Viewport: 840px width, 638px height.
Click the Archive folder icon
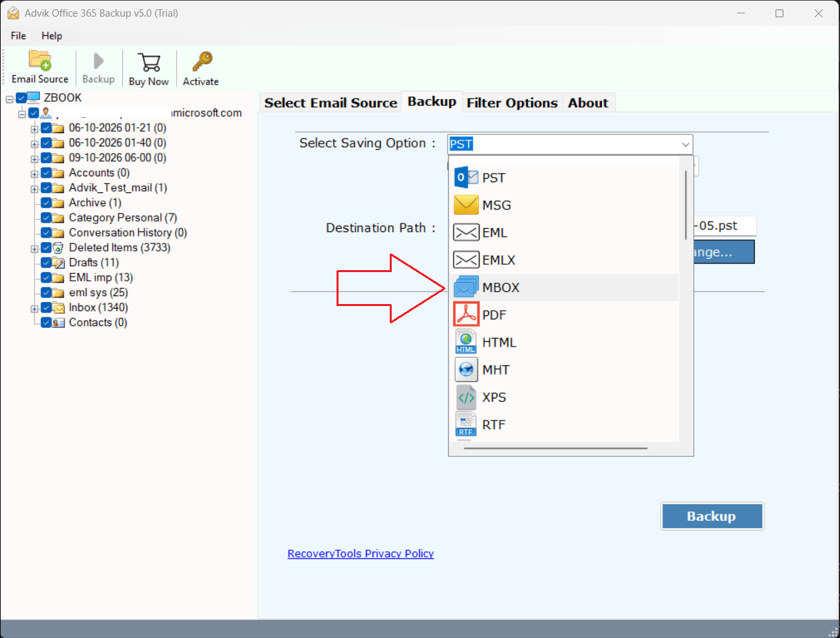58,203
